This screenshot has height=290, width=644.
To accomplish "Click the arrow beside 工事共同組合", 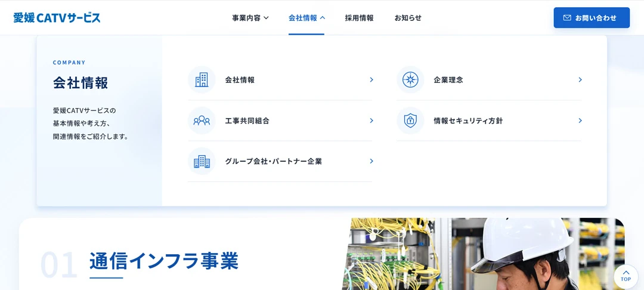I will pos(371,121).
